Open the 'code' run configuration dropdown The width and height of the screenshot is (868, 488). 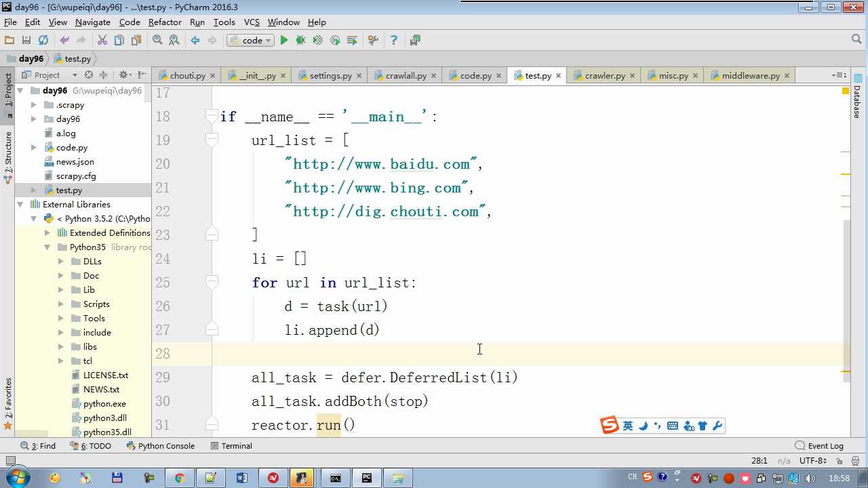click(250, 41)
